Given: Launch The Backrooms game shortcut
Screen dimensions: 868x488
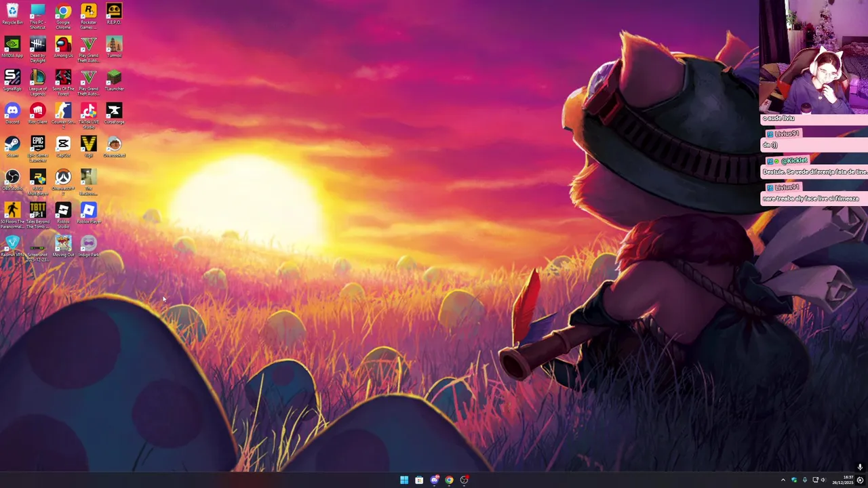Looking at the screenshot, I should [x=88, y=182].
